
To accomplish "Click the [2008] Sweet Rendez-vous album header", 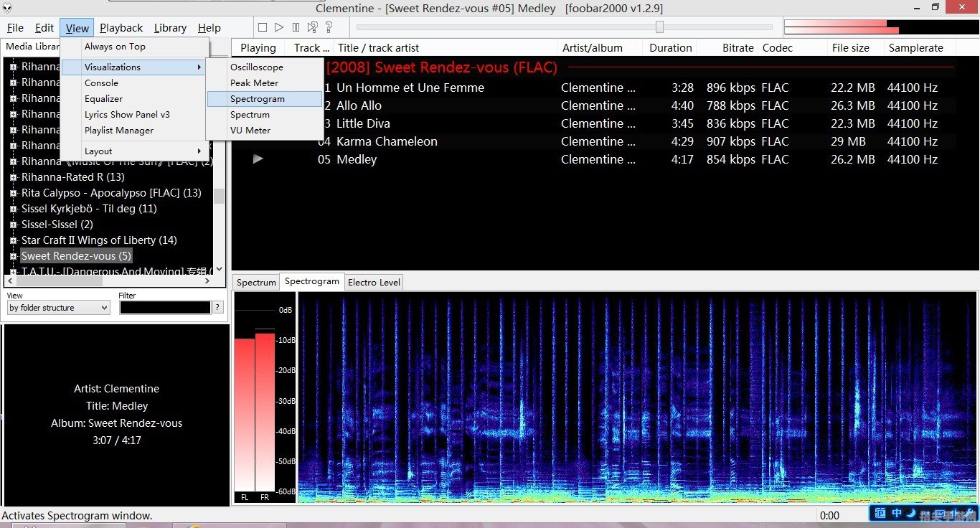I will click(442, 67).
